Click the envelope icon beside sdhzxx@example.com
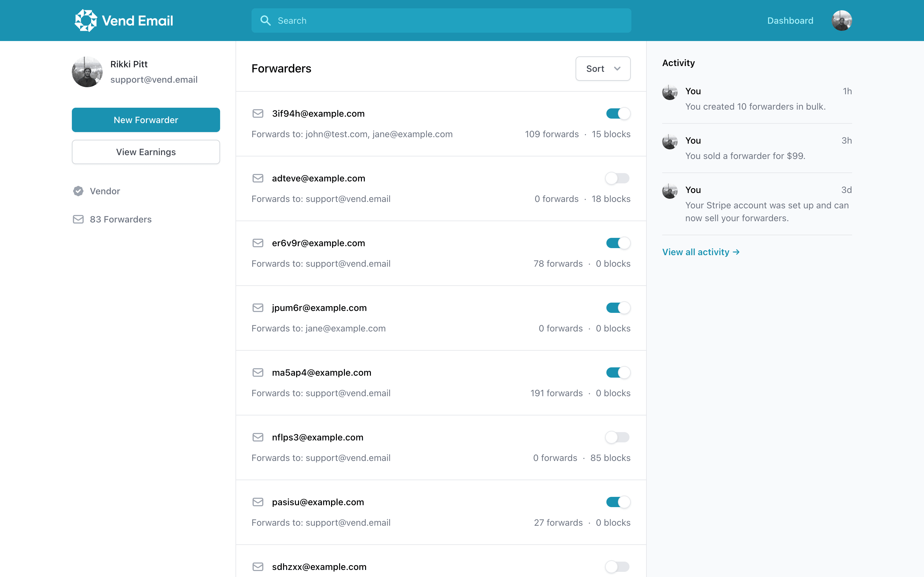 coord(258,567)
